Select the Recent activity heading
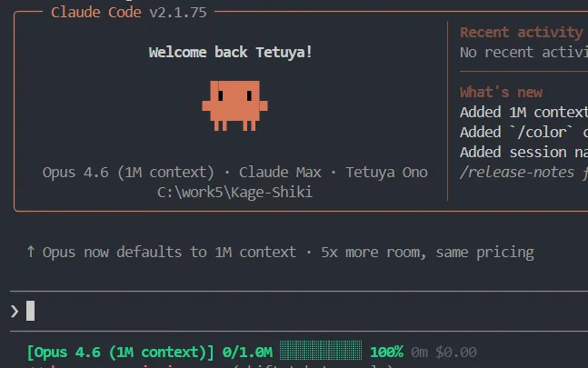Image resolution: width=588 pixels, height=368 pixels. pos(522,32)
